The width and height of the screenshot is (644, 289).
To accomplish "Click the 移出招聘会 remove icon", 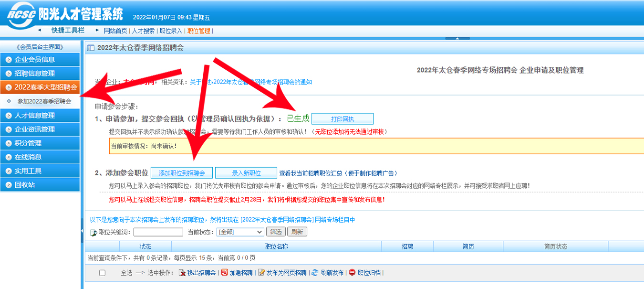I will coord(182,273).
